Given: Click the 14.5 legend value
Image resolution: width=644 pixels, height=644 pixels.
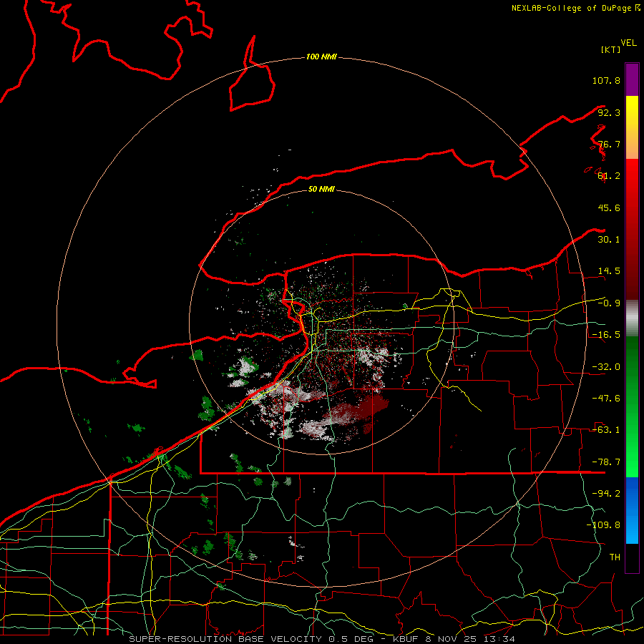Looking at the screenshot, I should (x=609, y=271).
